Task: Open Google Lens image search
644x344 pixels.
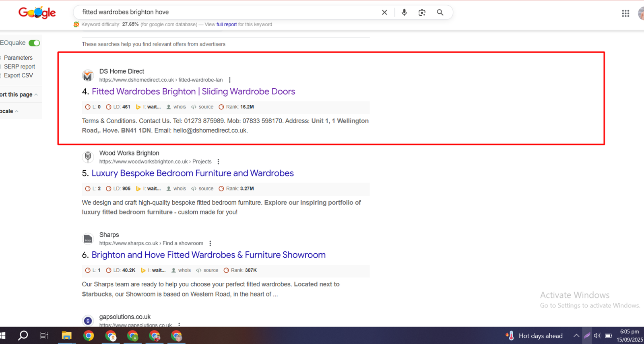Action: [x=422, y=12]
